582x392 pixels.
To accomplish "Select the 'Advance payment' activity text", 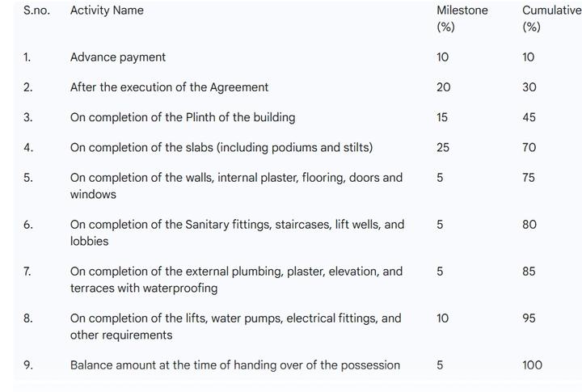I will (x=118, y=57).
